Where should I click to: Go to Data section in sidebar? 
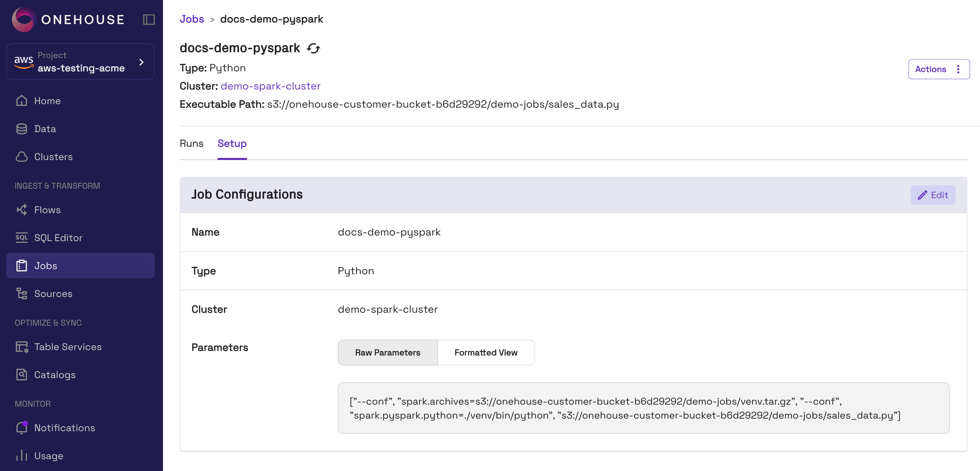pyautogui.click(x=45, y=129)
